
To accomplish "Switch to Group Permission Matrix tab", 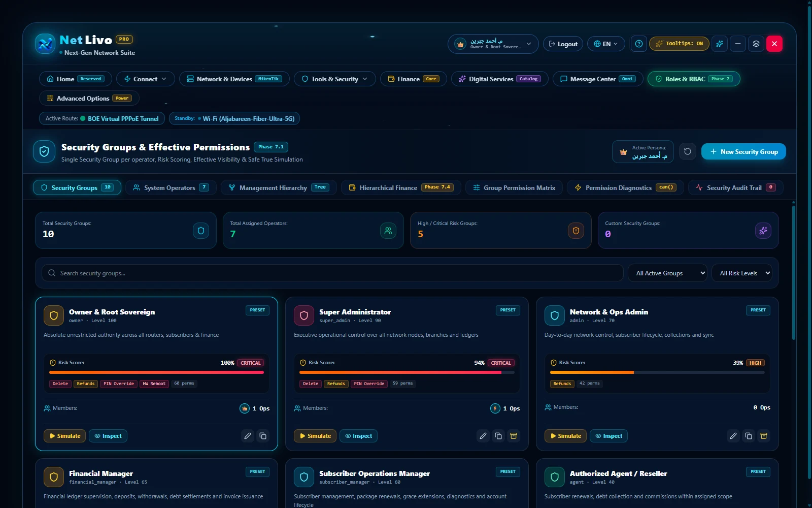I will pyautogui.click(x=514, y=187).
